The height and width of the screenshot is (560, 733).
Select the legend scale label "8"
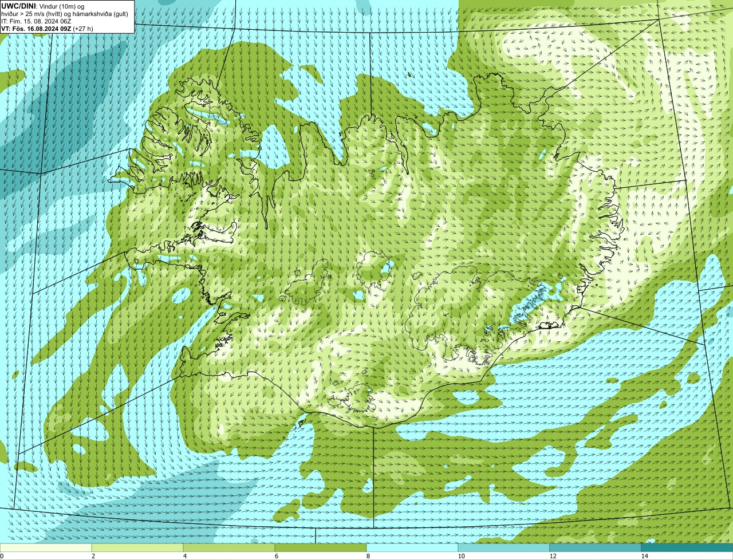pyautogui.click(x=368, y=556)
